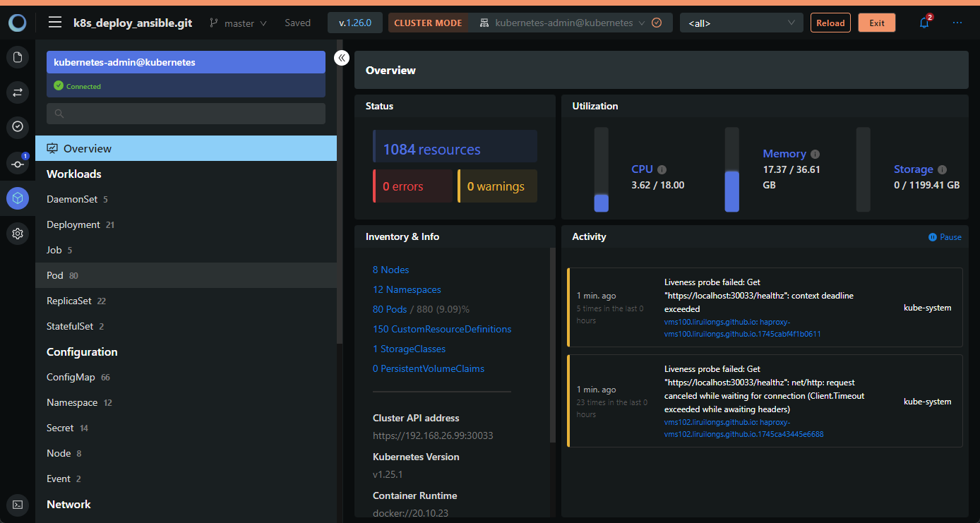Viewport: 980px width, 523px height.
Task: Click the k8s_deploy_ansible.git project name
Action: (133, 23)
